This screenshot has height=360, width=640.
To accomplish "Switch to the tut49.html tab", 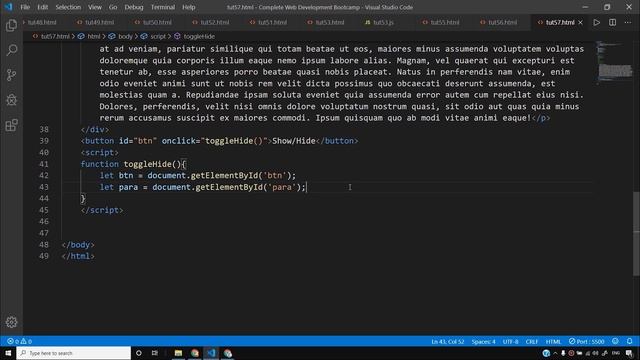I will tap(99, 22).
